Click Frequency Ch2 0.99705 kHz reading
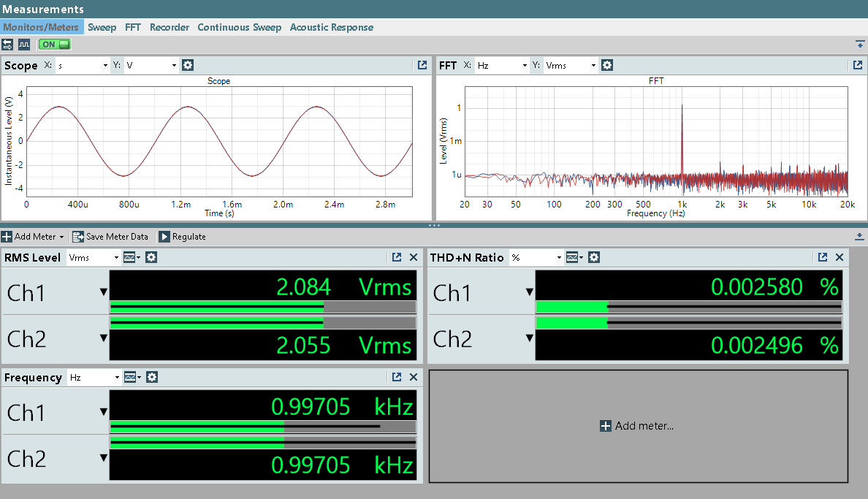Viewport: 868px width, 499px height. [x=342, y=465]
